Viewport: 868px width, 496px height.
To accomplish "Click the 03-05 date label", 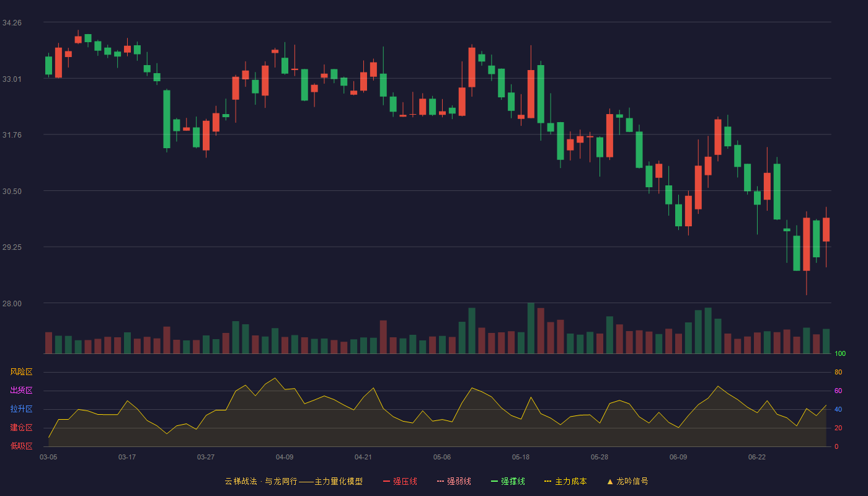I will [48, 457].
